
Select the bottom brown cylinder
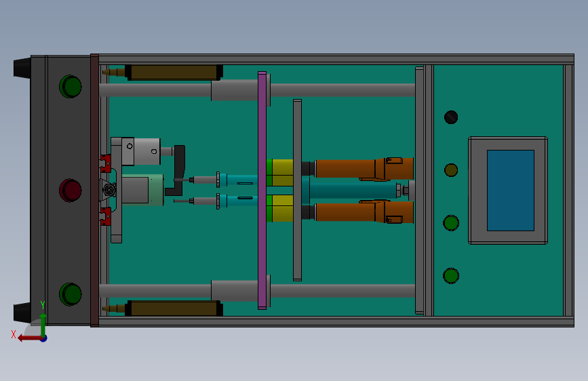tap(174, 308)
